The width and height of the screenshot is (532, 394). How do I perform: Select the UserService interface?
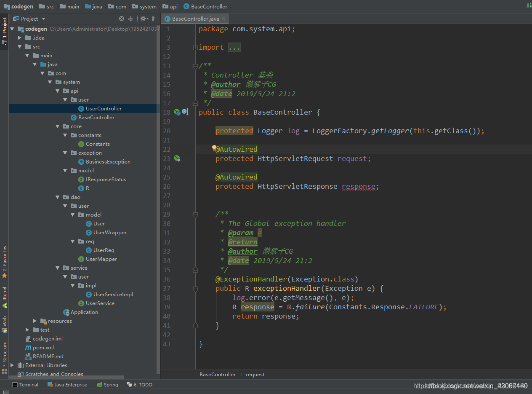point(100,303)
